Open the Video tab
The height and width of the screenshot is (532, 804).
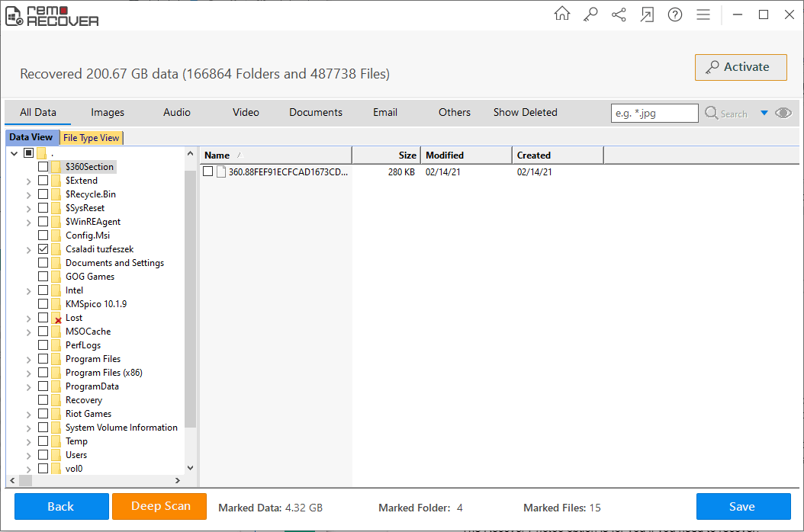click(246, 112)
